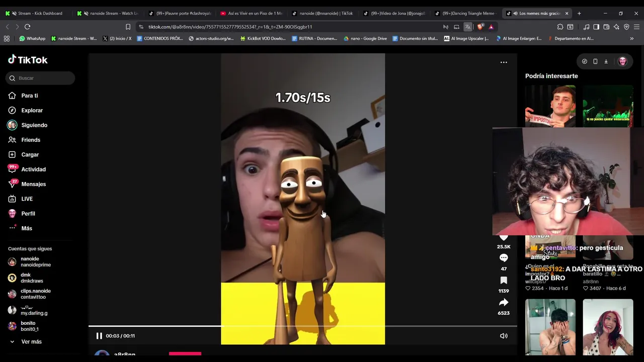The image size is (644, 362).
Task: Go to the LIVE section
Action: tap(27, 199)
